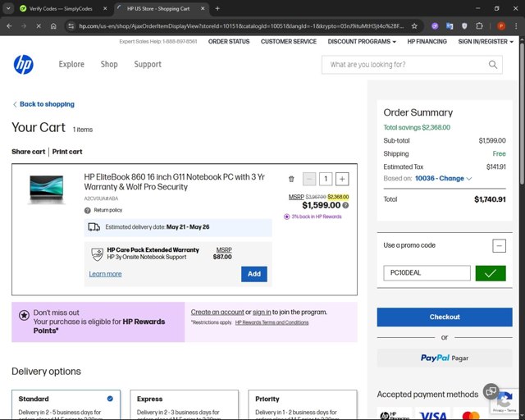Change zip code 10036 for tax estimate

click(443, 179)
